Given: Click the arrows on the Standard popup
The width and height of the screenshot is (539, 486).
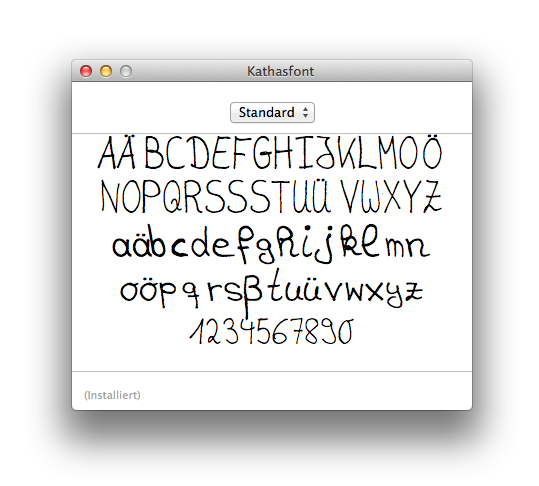Looking at the screenshot, I should click(305, 112).
